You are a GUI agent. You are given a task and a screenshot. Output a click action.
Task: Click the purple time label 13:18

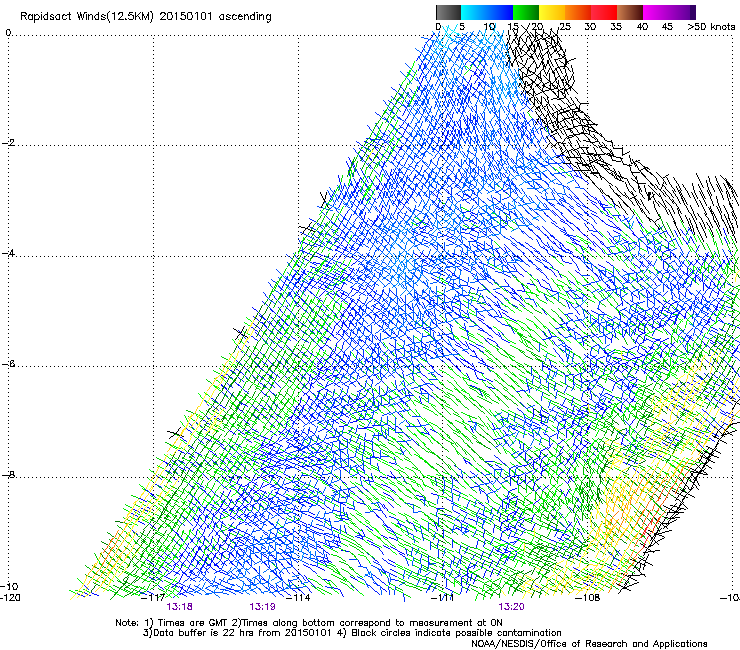click(179, 607)
